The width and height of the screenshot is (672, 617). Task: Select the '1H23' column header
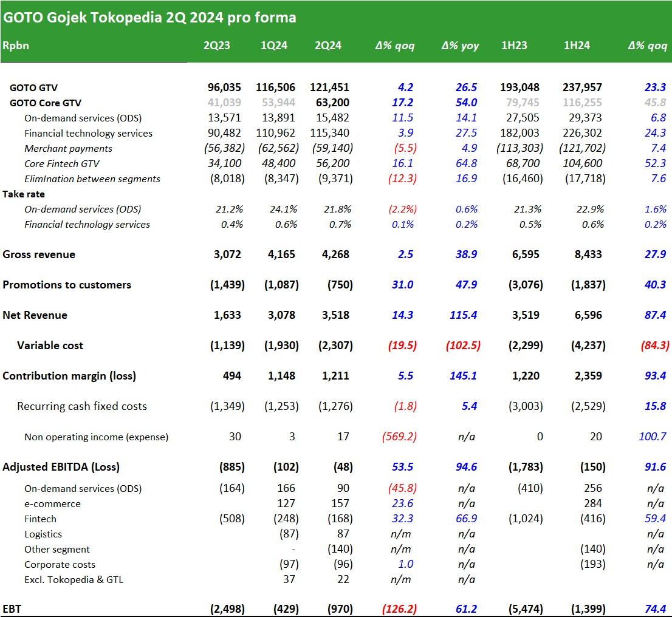(514, 46)
